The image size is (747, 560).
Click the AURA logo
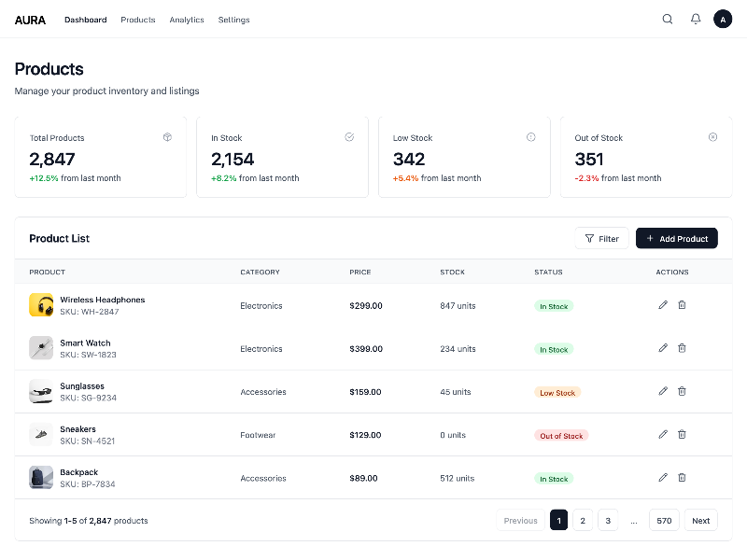30,20
